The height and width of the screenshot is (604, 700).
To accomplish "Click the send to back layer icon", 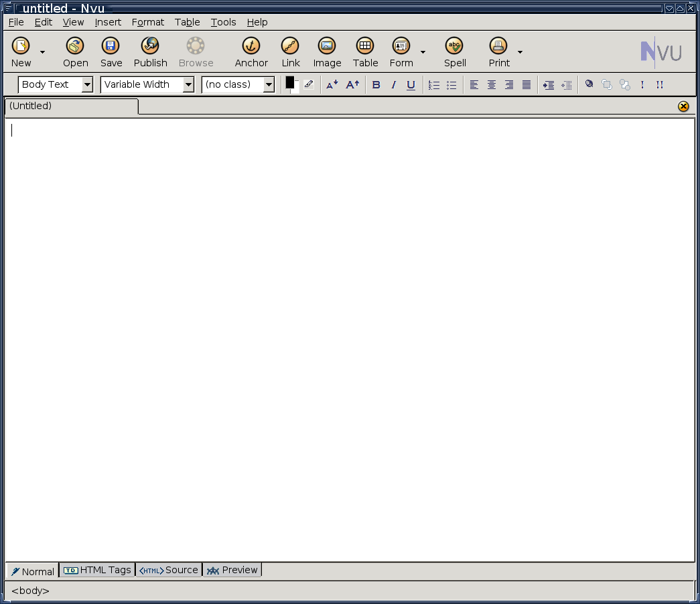I will point(624,85).
